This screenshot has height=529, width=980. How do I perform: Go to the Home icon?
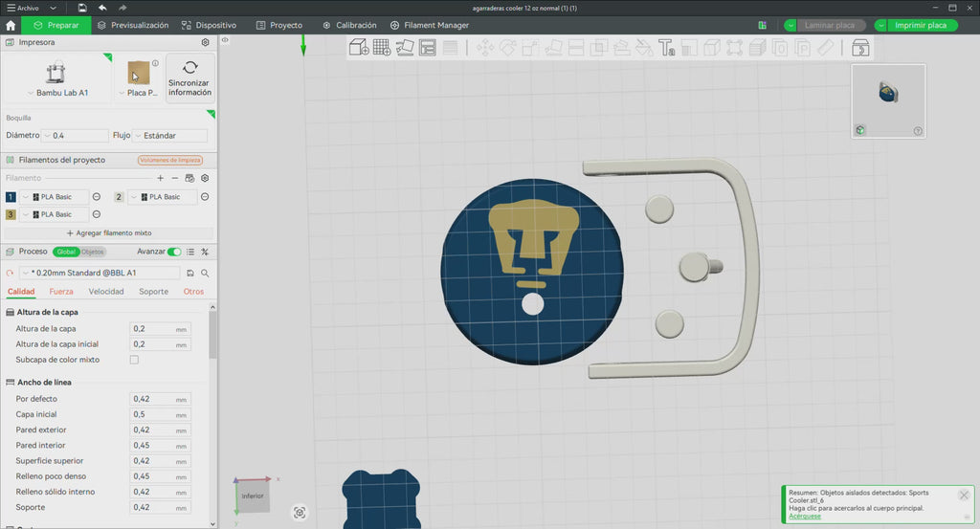pos(11,26)
